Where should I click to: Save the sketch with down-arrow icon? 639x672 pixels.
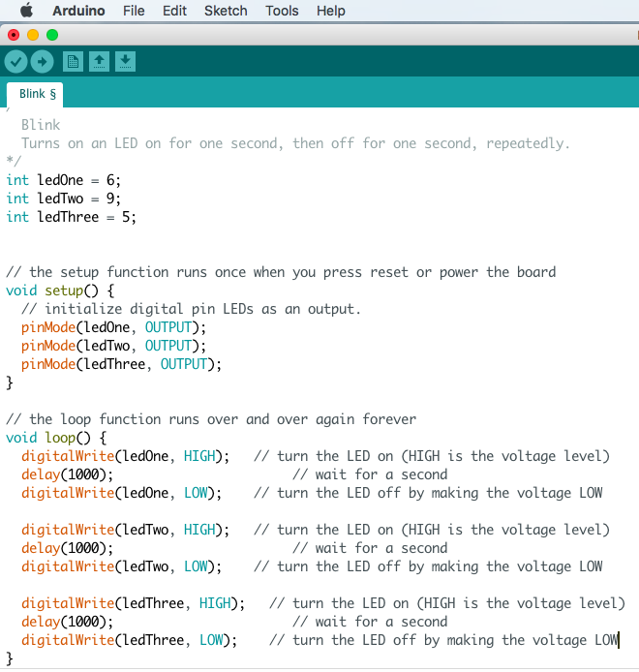125,62
